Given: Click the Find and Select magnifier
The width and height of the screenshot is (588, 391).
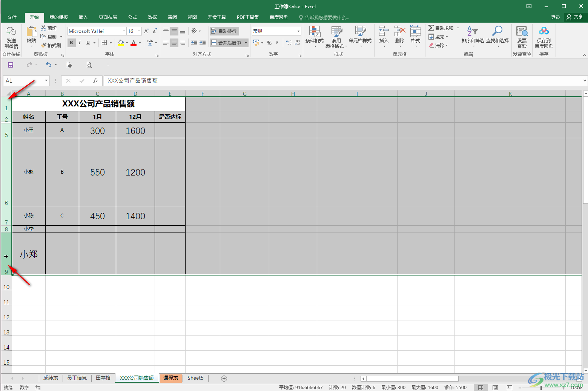Looking at the screenshot, I should [497, 32].
